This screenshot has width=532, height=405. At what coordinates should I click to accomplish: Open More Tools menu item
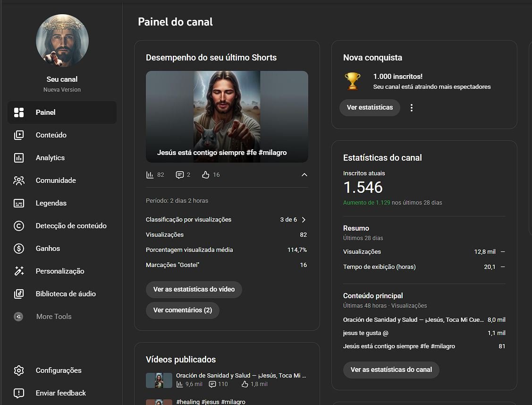tap(62, 316)
